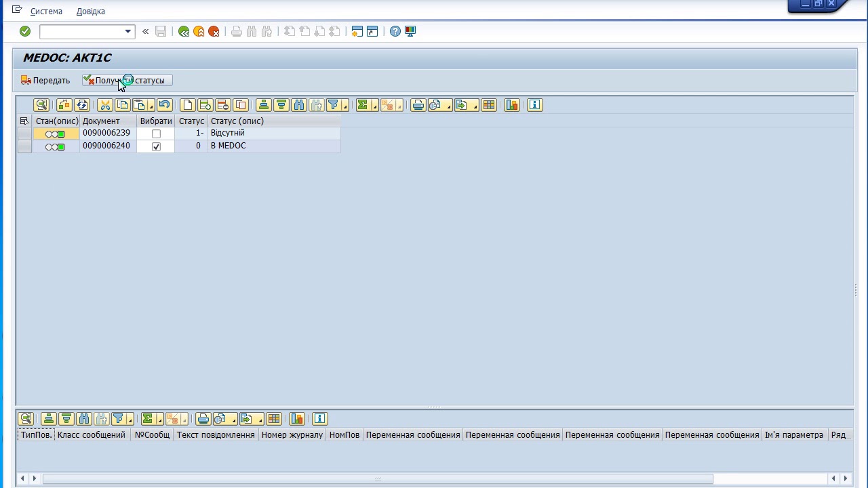Select row header of document 0090006240
Screen dimensions: 868x488
point(24,146)
